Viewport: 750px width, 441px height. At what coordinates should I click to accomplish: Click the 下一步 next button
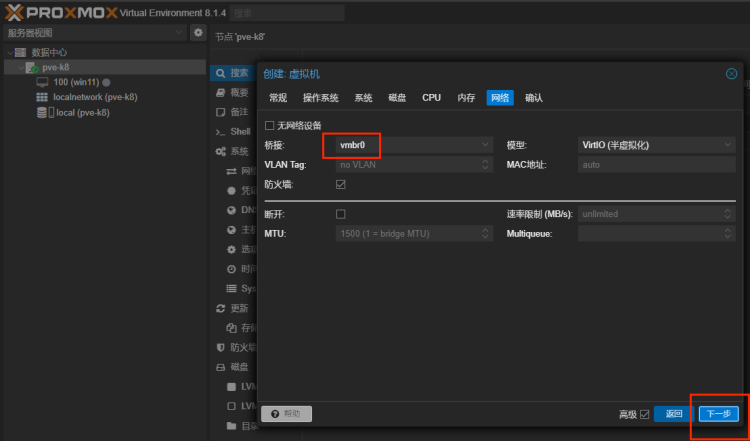pos(718,414)
